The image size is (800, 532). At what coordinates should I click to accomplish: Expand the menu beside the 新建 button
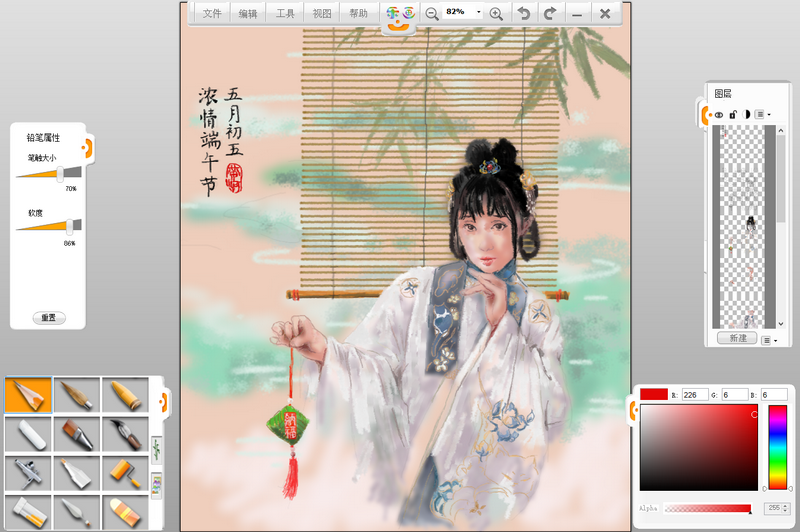[768, 340]
